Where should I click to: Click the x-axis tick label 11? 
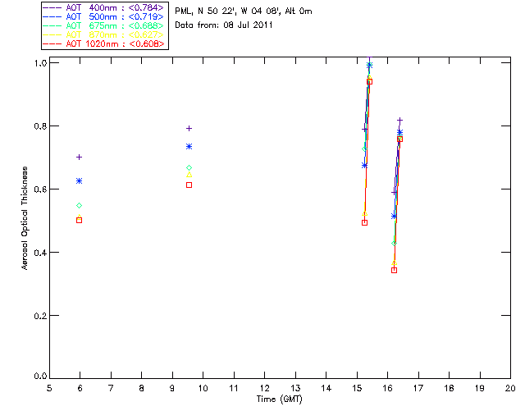point(234,388)
